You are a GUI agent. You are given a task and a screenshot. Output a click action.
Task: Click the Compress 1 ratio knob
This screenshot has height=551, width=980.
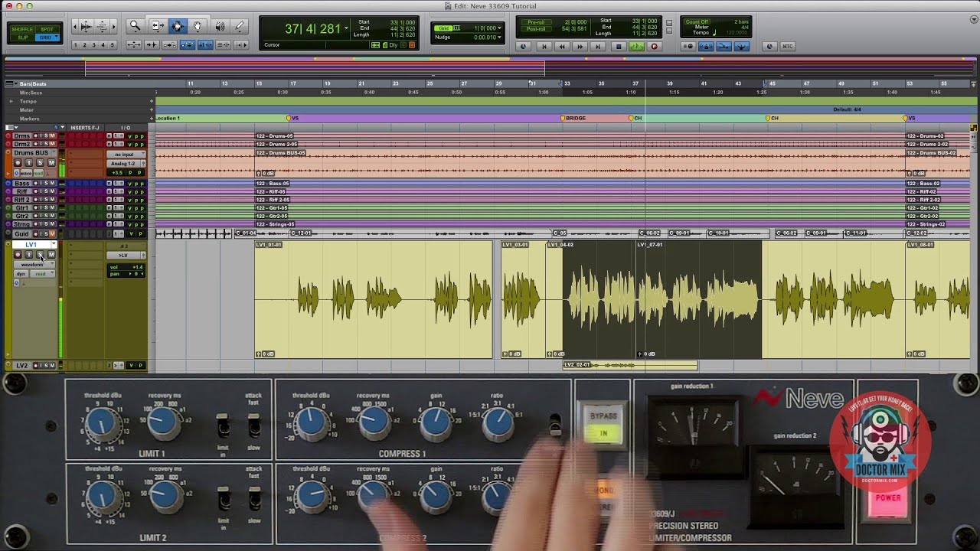click(x=498, y=423)
